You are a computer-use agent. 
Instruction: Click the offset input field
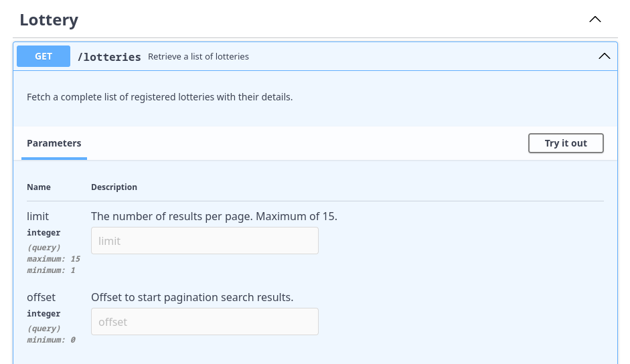(x=204, y=321)
